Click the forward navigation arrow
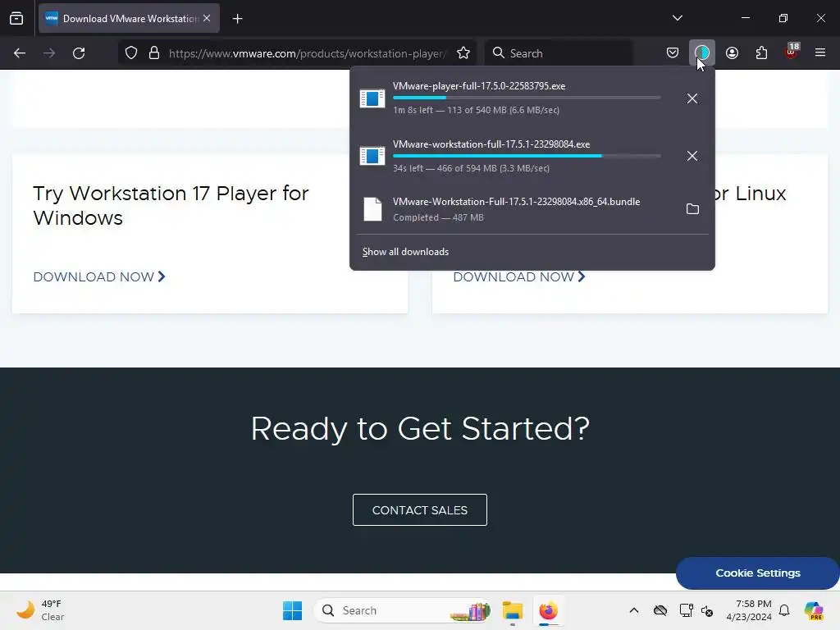This screenshot has width=840, height=630. point(49,53)
